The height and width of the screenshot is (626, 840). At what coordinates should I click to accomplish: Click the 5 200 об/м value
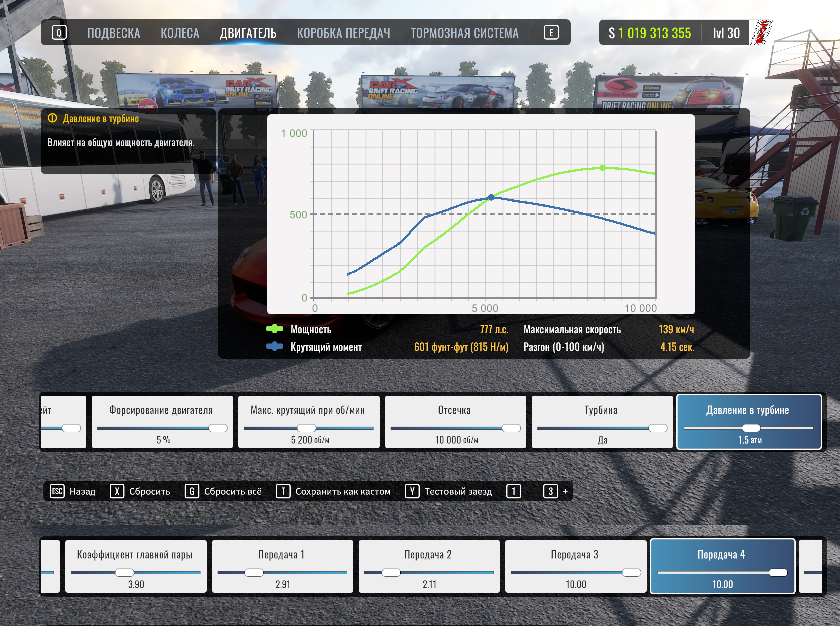(x=310, y=440)
